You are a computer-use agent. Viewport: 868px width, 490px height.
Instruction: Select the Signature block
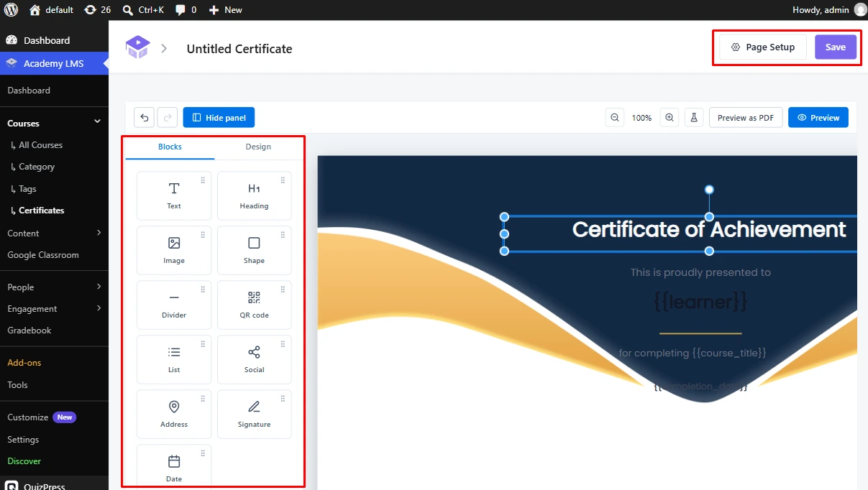tap(254, 414)
